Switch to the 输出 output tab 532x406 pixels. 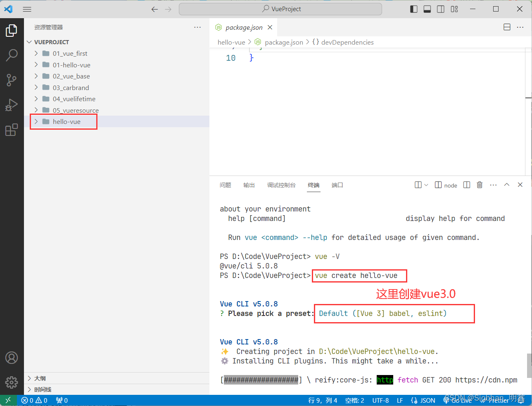(x=249, y=185)
